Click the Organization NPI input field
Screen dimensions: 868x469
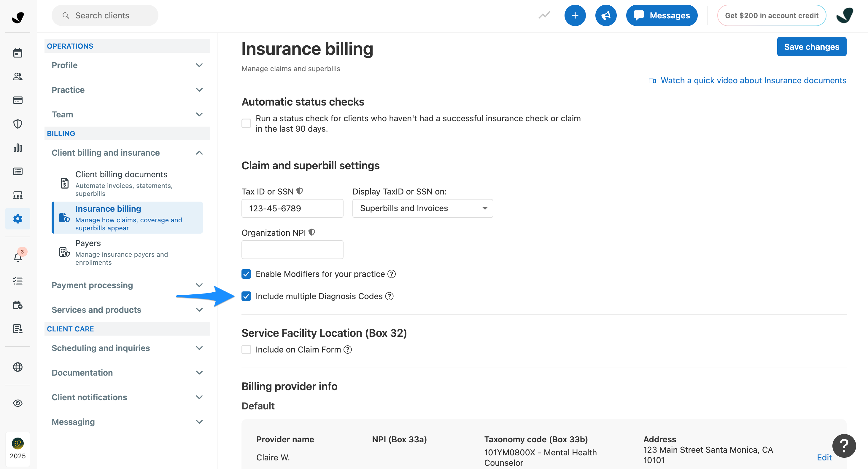[x=292, y=250]
